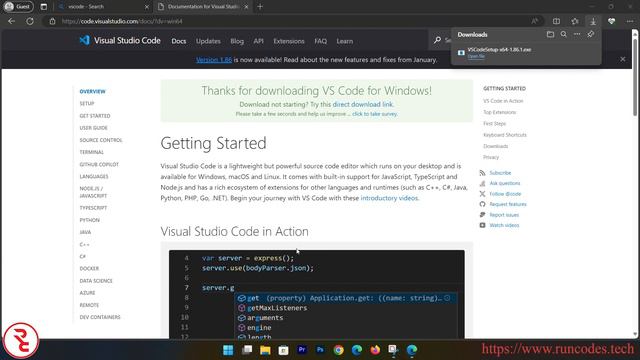Image resolution: width=640 pixels, height=360 pixels.
Task: Click the take survey link
Action: coord(375,114)
